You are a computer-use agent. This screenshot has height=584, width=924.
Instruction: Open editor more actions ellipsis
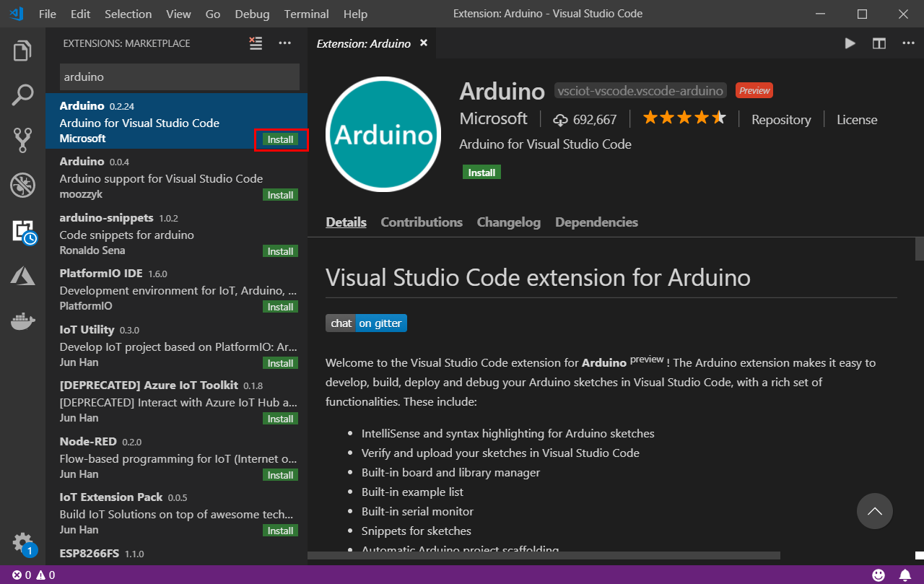(x=908, y=43)
